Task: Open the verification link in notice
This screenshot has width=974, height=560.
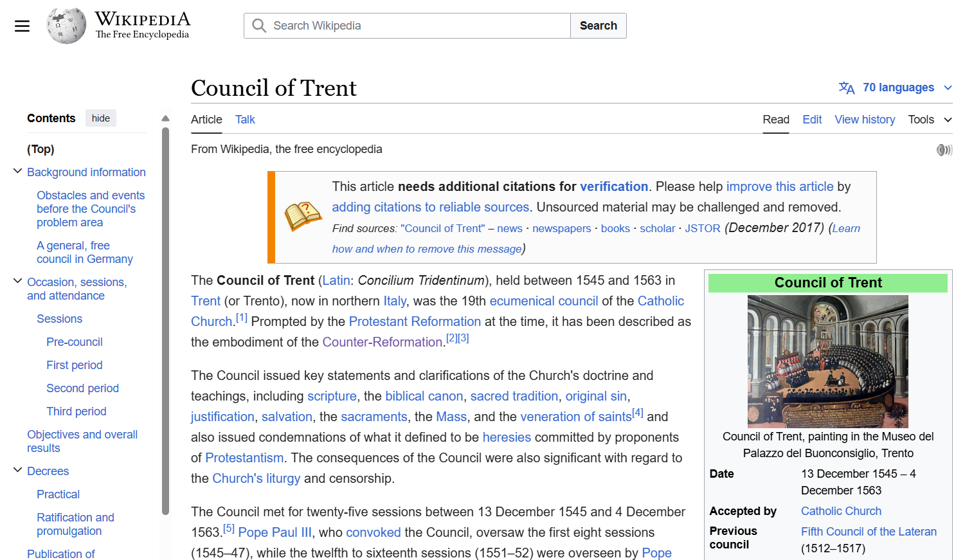Action: click(x=614, y=186)
